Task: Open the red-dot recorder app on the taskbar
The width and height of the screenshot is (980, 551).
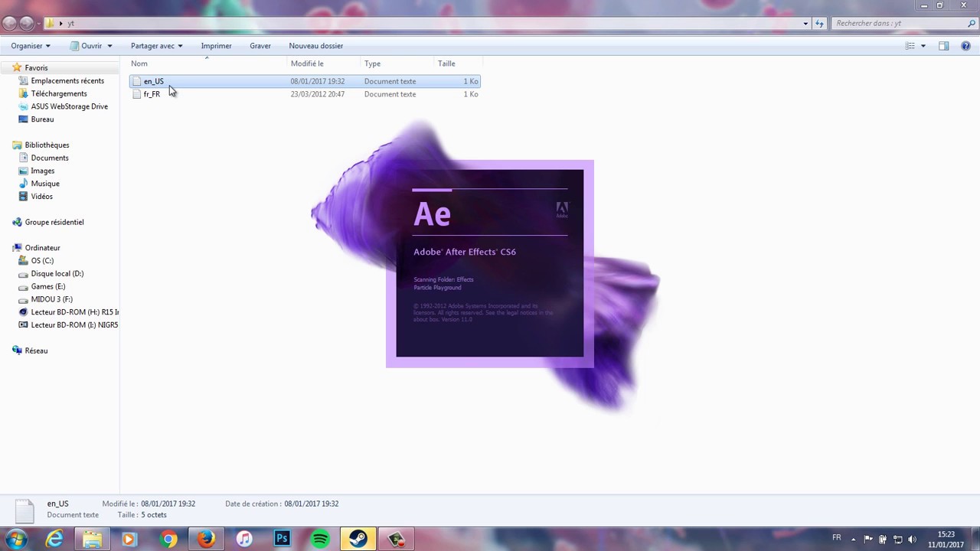Action: click(x=397, y=540)
